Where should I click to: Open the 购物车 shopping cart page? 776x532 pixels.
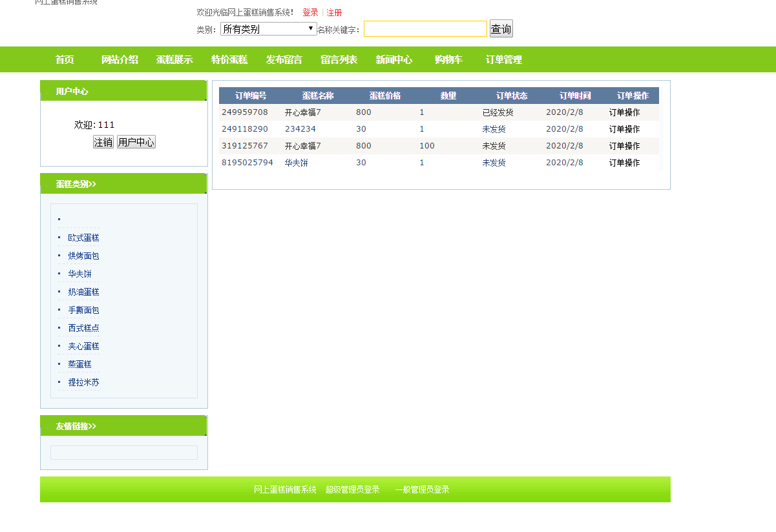coord(448,60)
